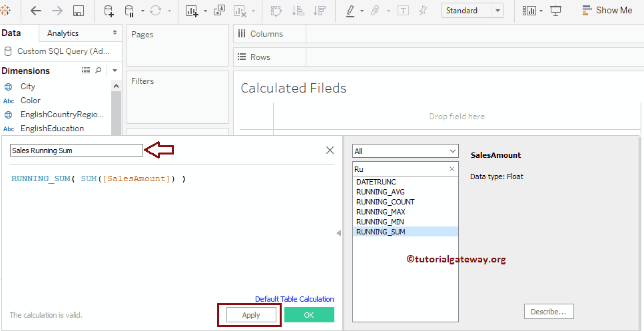Click the Columns shelf
644x331 pixels.
point(438,34)
